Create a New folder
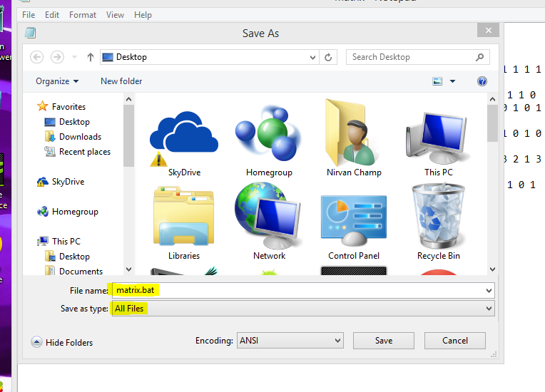This screenshot has height=392, width=545. click(x=121, y=81)
